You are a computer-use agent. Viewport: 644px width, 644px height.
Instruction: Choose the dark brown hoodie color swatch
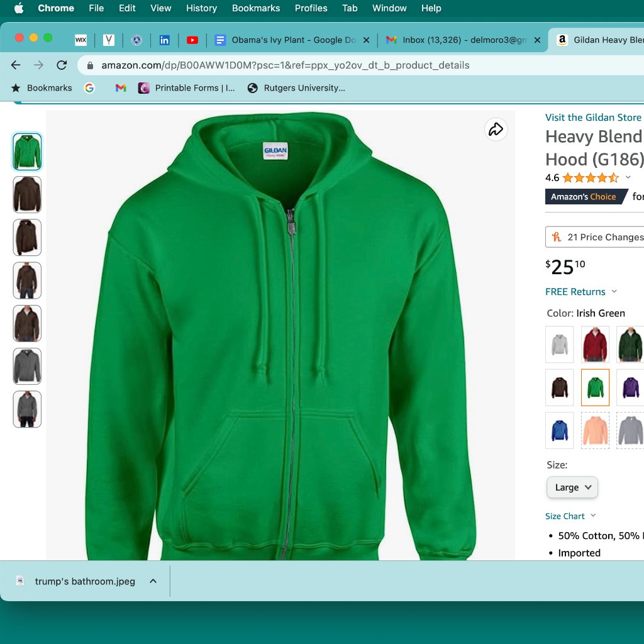pyautogui.click(x=559, y=387)
